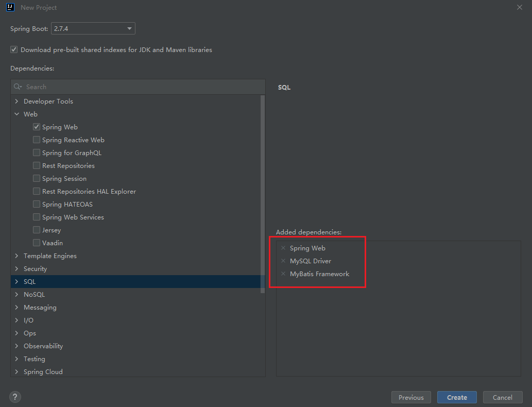Expand the Observability category
Viewport: 532px width, 407px height.
point(16,346)
